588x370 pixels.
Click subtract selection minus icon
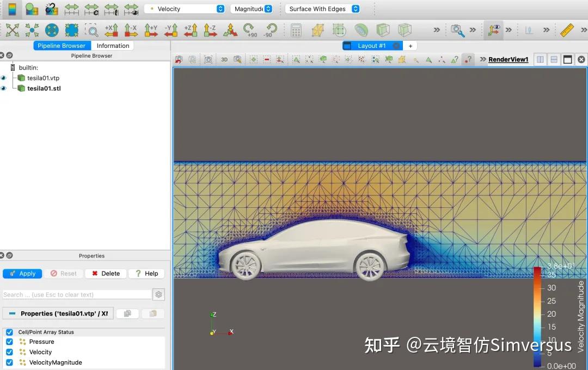(x=267, y=60)
